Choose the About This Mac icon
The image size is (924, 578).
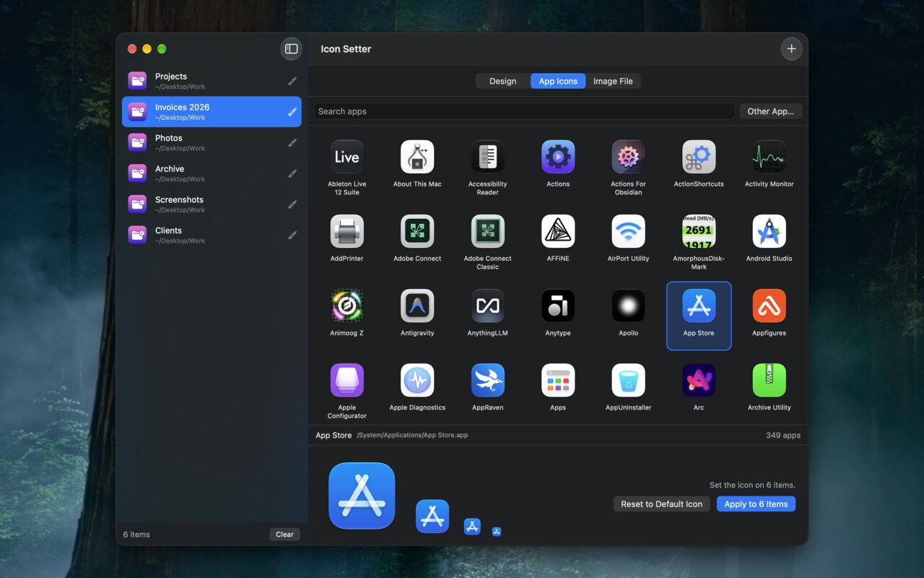coord(417,157)
